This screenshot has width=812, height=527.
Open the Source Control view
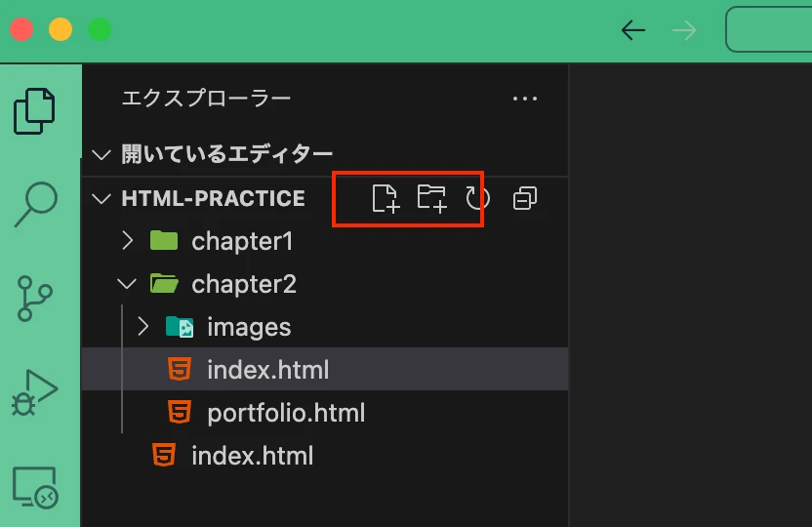(35, 299)
